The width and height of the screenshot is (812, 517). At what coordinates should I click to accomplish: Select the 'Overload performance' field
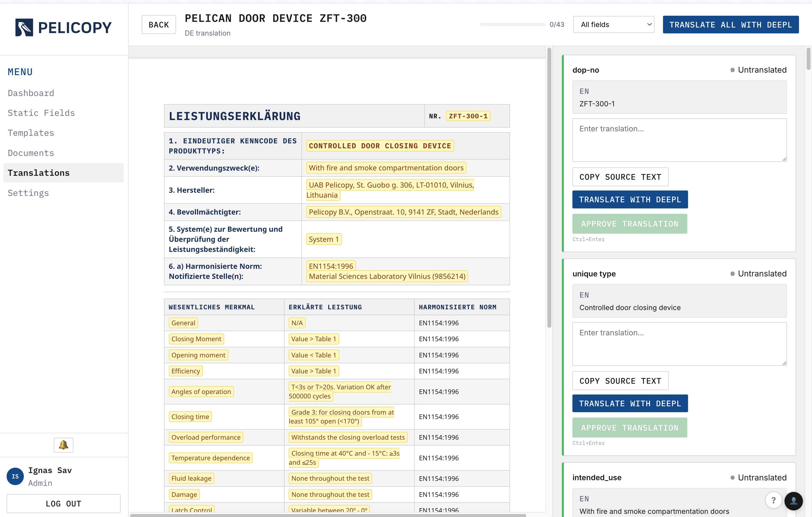(x=206, y=437)
